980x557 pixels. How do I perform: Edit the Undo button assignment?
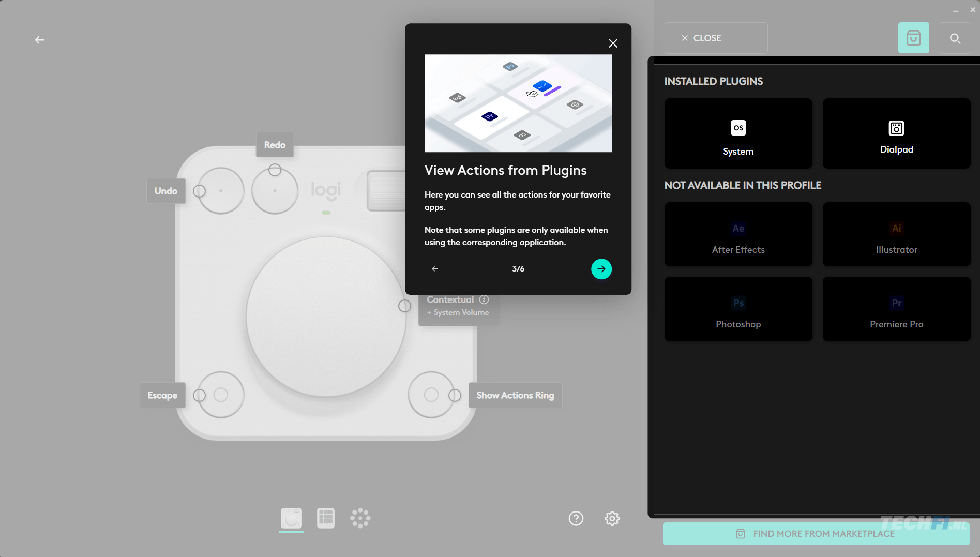165,190
